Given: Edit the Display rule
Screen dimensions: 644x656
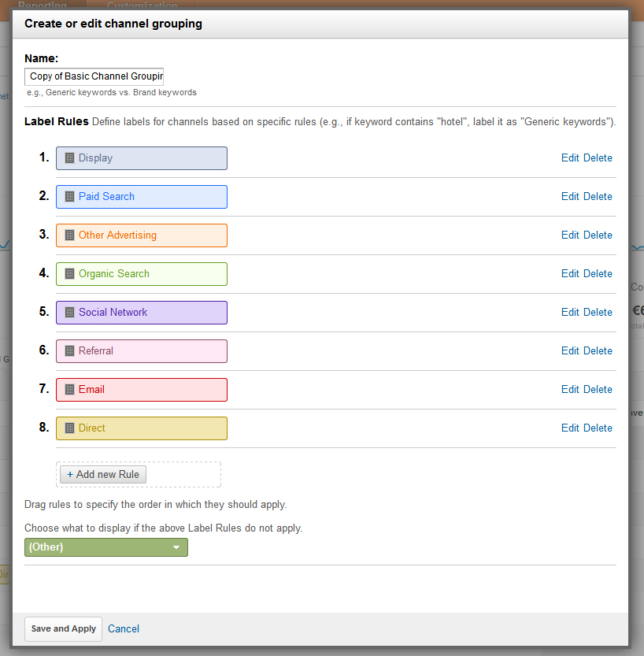Looking at the screenshot, I should (x=570, y=158).
